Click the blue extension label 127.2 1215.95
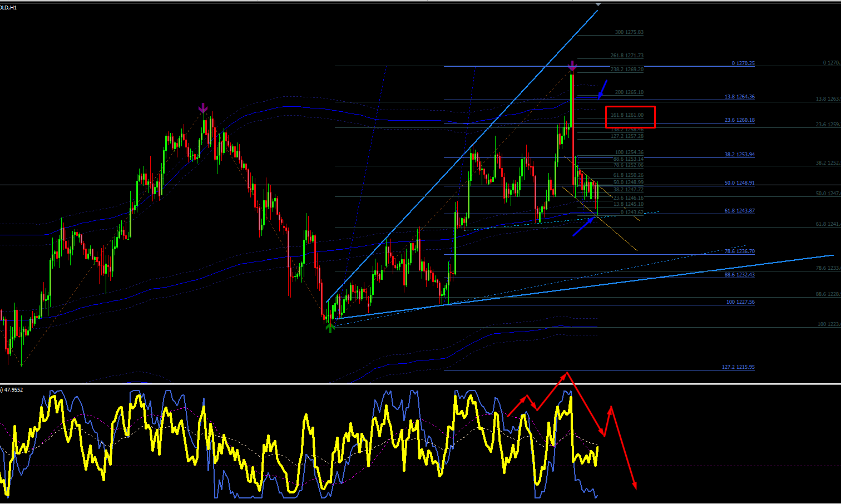This screenshot has width=841, height=504. [739, 367]
